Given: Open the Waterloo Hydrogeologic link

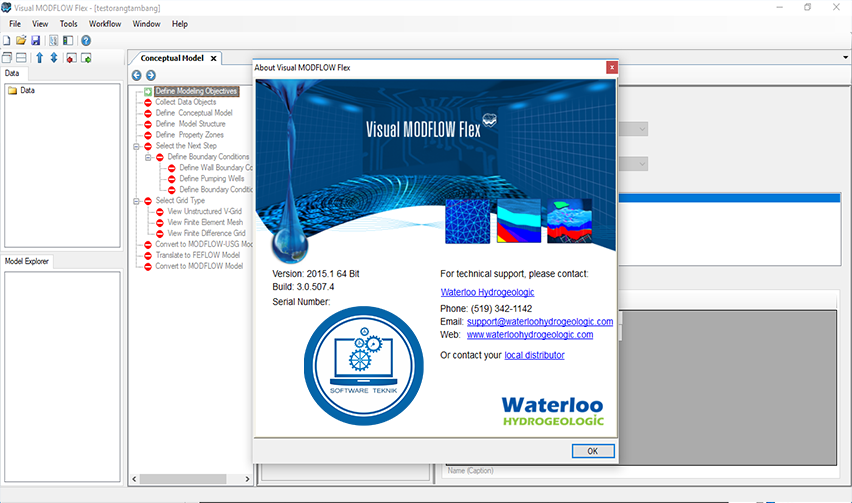Looking at the screenshot, I should tap(487, 292).
